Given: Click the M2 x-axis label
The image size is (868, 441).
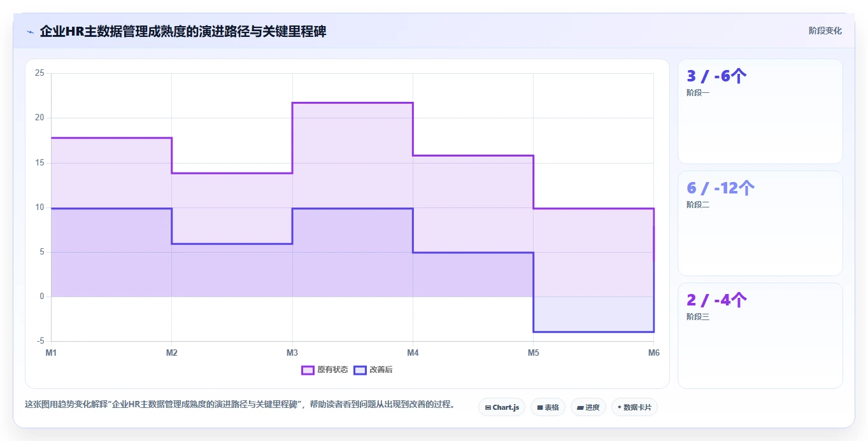Looking at the screenshot, I should point(171,353).
